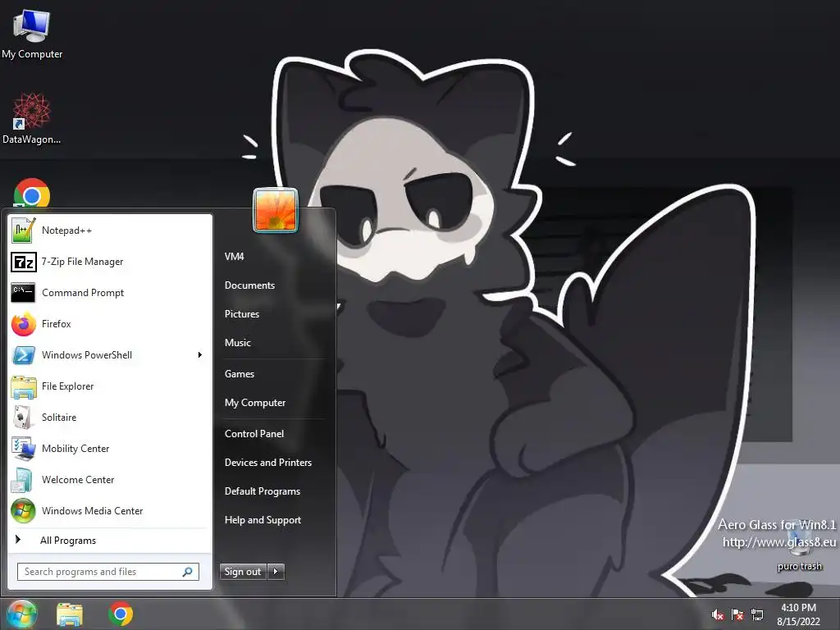Open Devices and Printers
The height and width of the screenshot is (630, 840).
[x=268, y=463]
